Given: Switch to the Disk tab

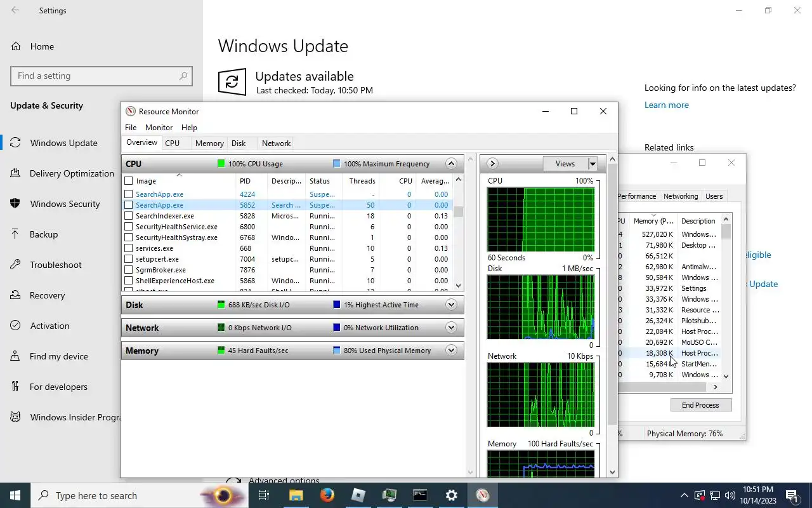Looking at the screenshot, I should coord(239,144).
